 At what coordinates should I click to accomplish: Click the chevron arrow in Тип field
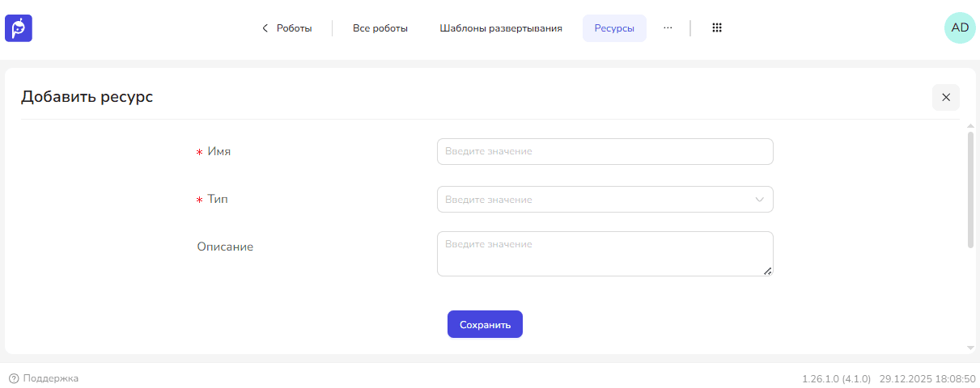click(x=759, y=200)
